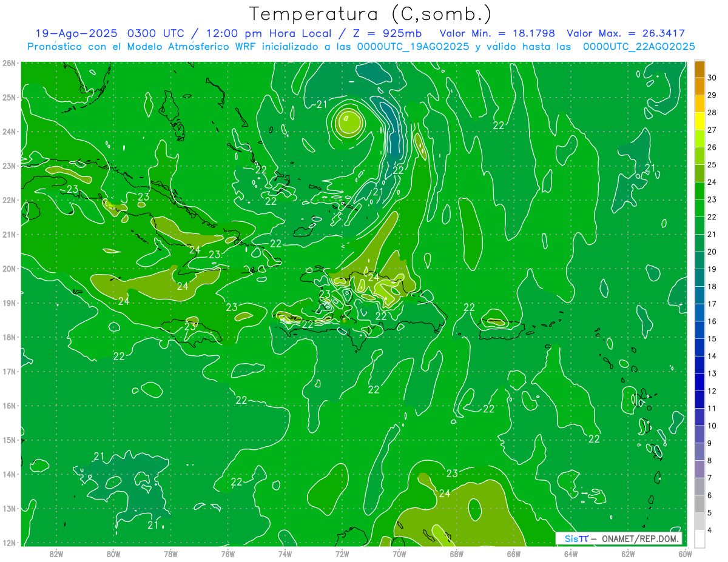Click the '26N' latitude axis label
Viewport: 728px width, 562px height.
9,63
